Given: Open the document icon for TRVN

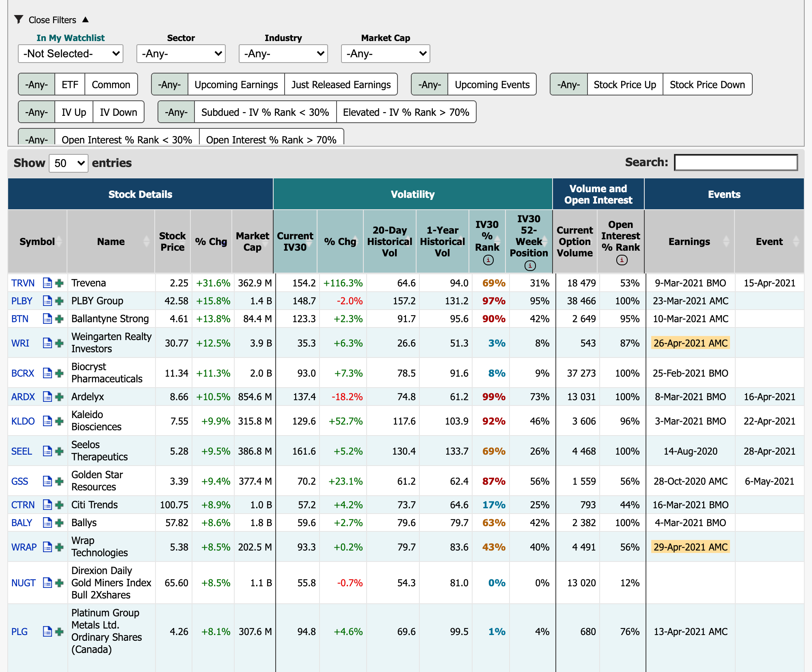Looking at the screenshot, I should tap(48, 283).
